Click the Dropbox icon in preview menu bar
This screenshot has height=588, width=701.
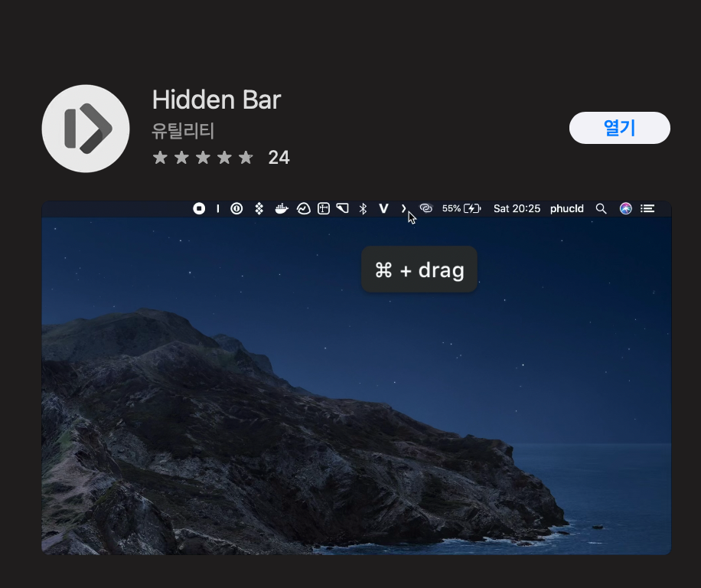[x=259, y=208]
